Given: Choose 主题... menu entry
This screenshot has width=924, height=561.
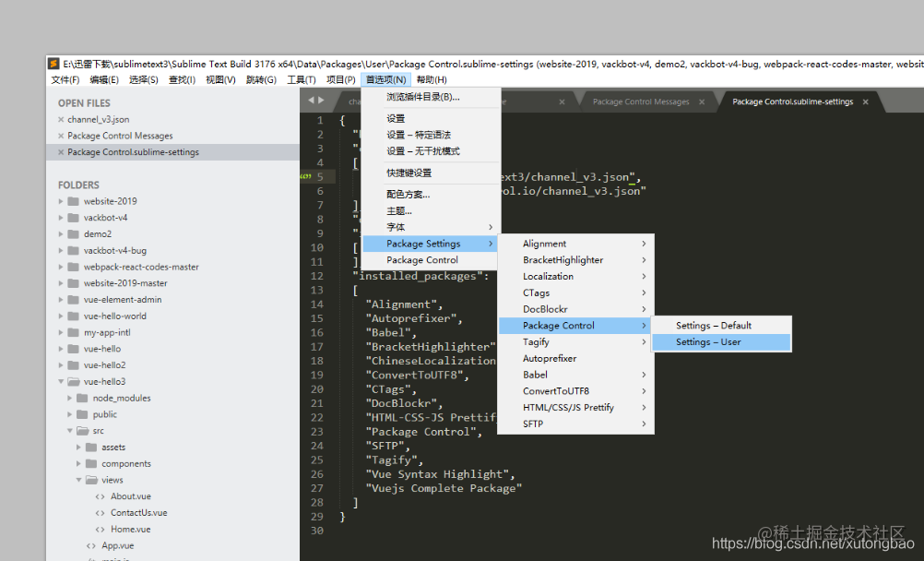Looking at the screenshot, I should pyautogui.click(x=431, y=210).
